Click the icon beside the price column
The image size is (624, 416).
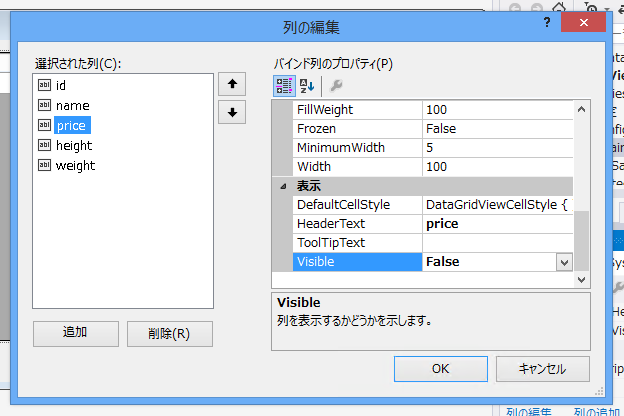[44, 125]
